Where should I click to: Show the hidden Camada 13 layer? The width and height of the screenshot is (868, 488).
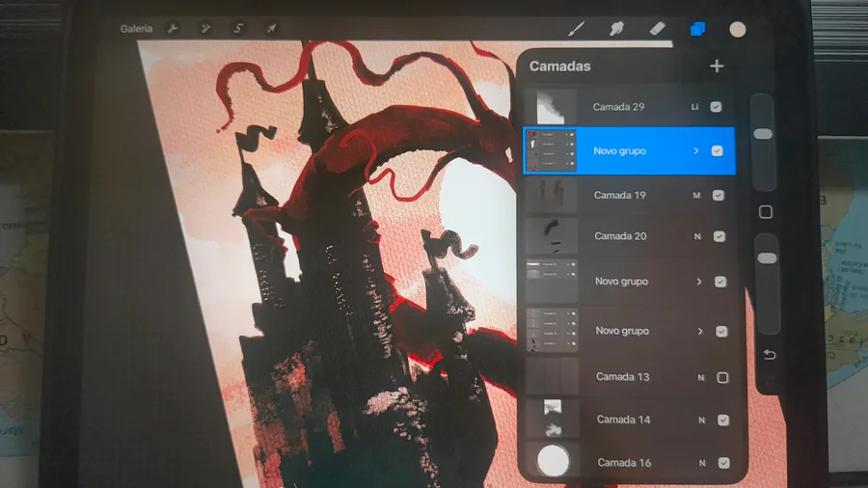[722, 377]
